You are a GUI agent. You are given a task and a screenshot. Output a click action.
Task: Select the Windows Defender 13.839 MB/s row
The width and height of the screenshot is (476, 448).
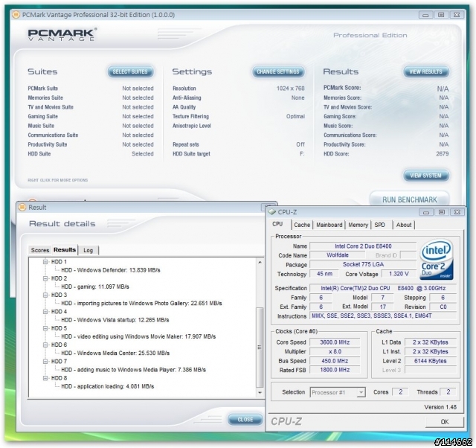click(111, 270)
